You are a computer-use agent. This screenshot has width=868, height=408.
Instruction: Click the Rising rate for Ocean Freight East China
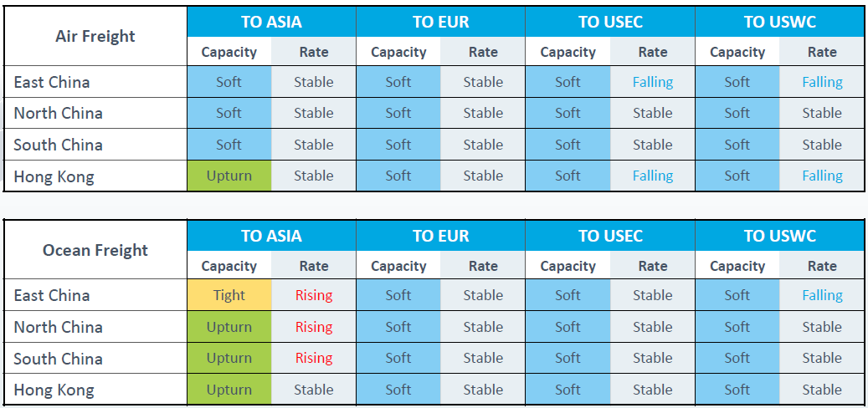point(314,295)
